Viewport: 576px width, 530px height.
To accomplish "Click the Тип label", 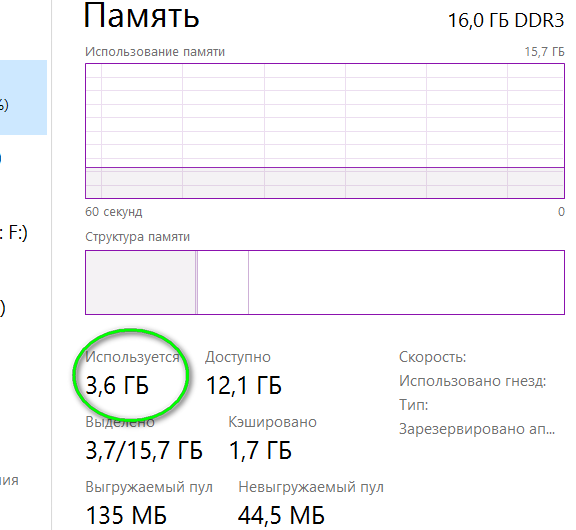I will [x=413, y=405].
